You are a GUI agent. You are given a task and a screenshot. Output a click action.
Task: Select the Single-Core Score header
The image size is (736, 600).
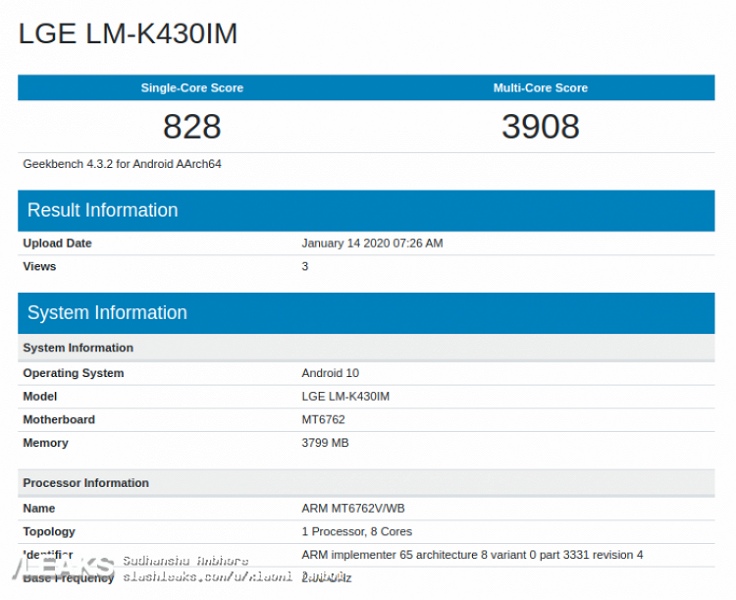pos(191,88)
